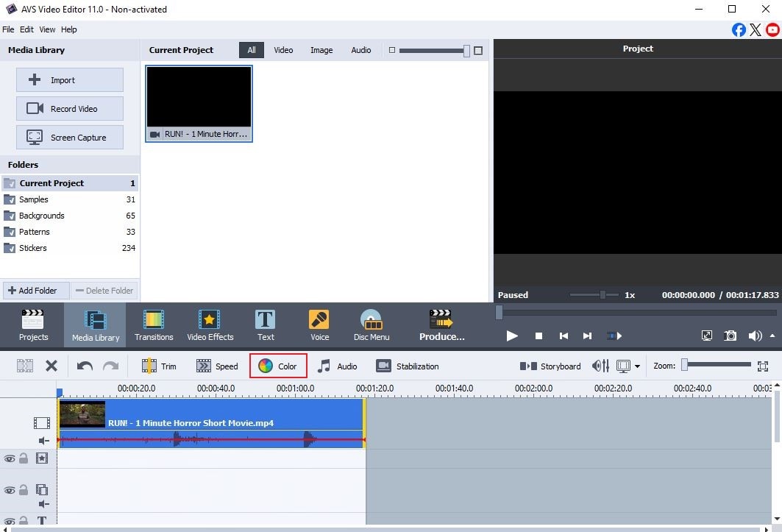Screen dimensions: 782x532
Task: Click the Delete Folder button
Action: pyautogui.click(x=104, y=291)
